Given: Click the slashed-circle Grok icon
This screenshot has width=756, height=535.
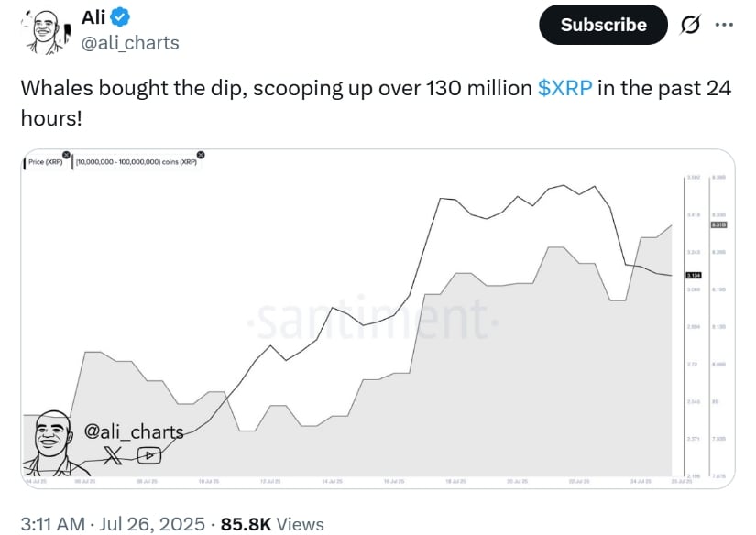Looking at the screenshot, I should 690,25.
